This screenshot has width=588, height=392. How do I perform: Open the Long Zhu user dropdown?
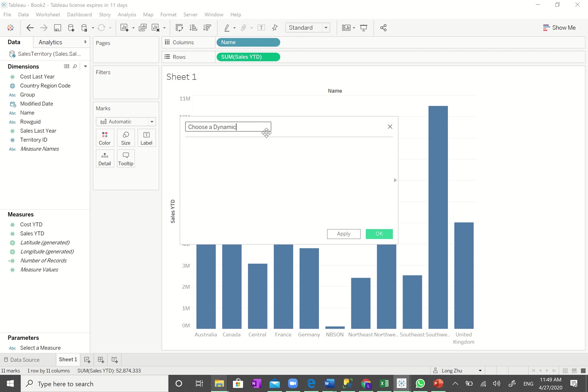[x=480, y=371]
